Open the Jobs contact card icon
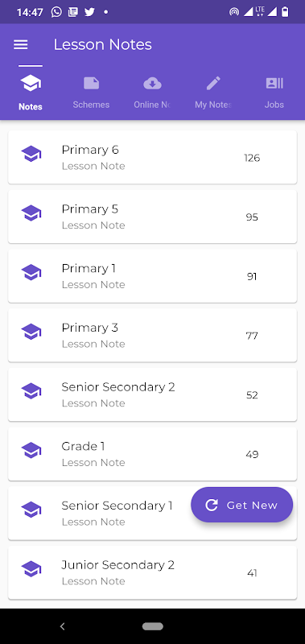 click(274, 84)
